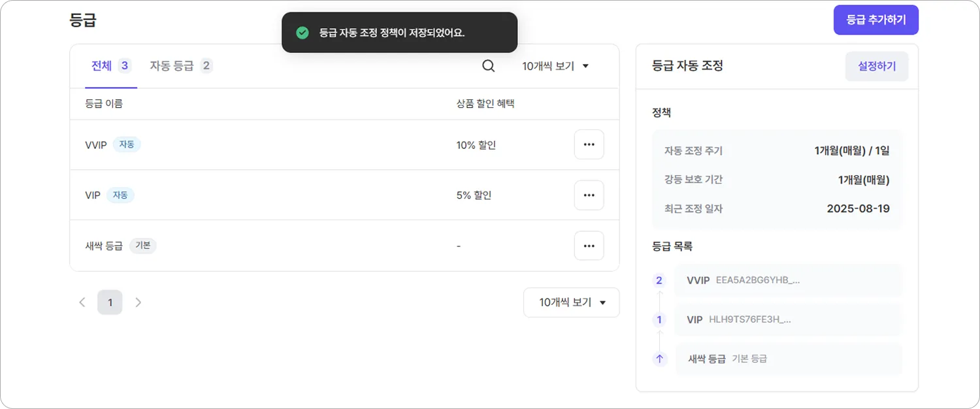The image size is (980, 409).
Task: Open the VVIP row more-options menu
Action: tap(589, 144)
